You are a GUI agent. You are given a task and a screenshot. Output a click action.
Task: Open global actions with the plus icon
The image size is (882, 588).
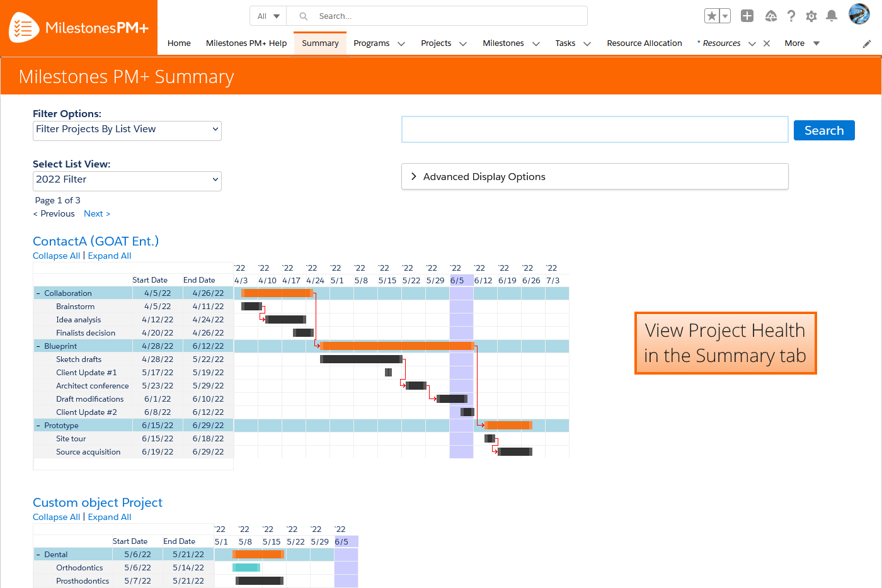click(x=747, y=16)
